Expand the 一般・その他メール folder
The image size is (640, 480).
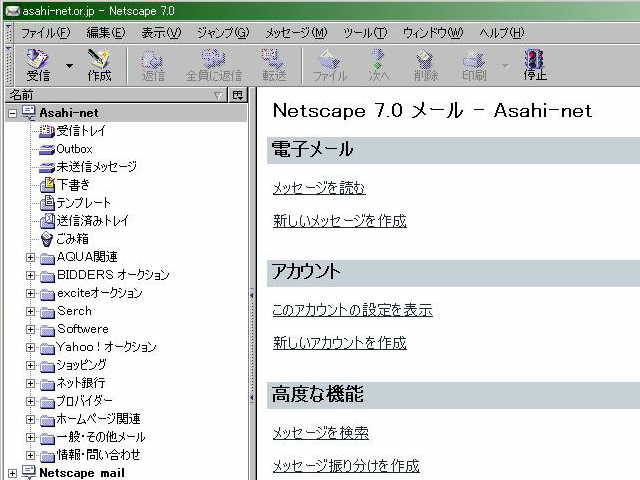tap(30, 437)
